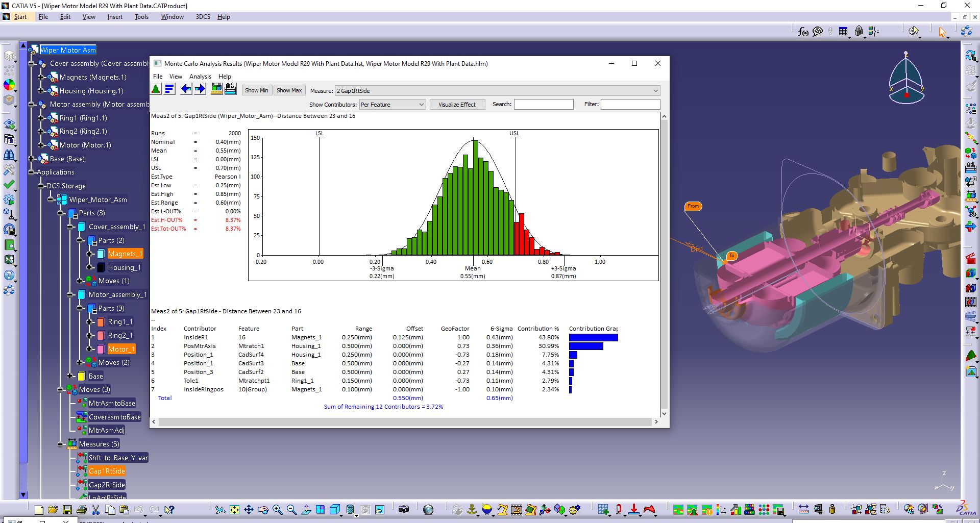Click the camera snapshot icon in bottom toolbar
This screenshot has height=523, width=980.
click(403, 510)
